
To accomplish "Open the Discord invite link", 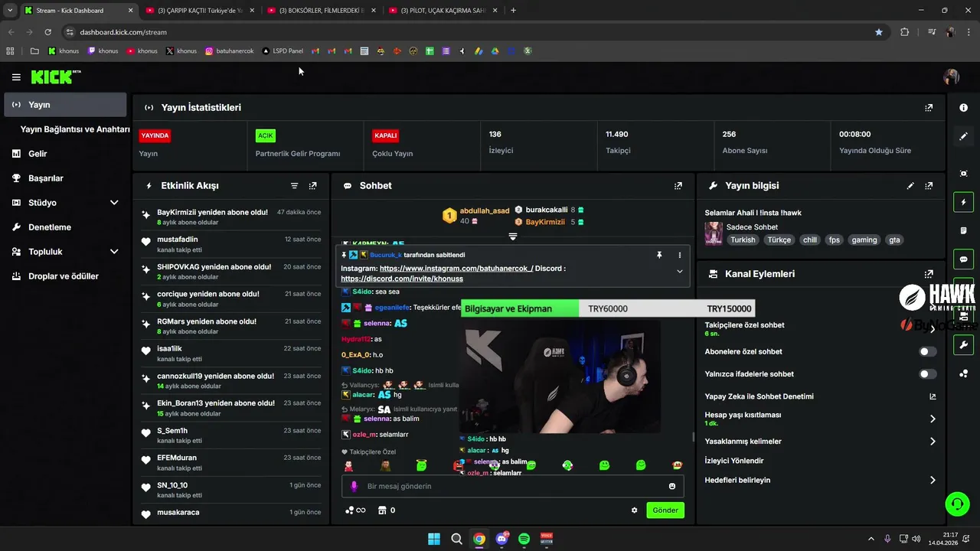I will [x=402, y=279].
